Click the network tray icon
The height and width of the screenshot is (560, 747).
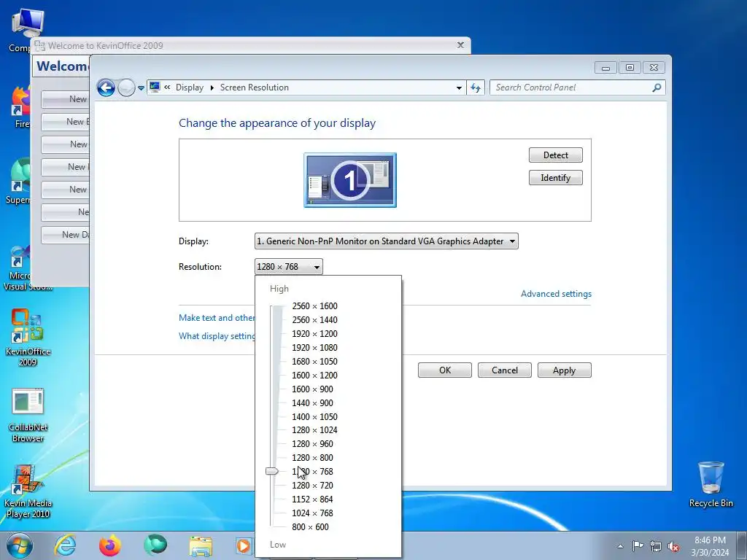[656, 546]
